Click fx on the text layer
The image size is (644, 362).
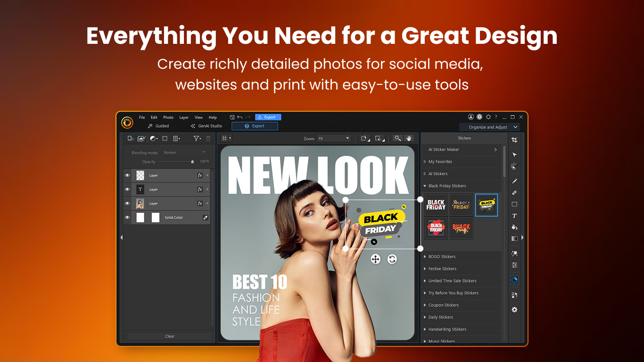tap(200, 189)
